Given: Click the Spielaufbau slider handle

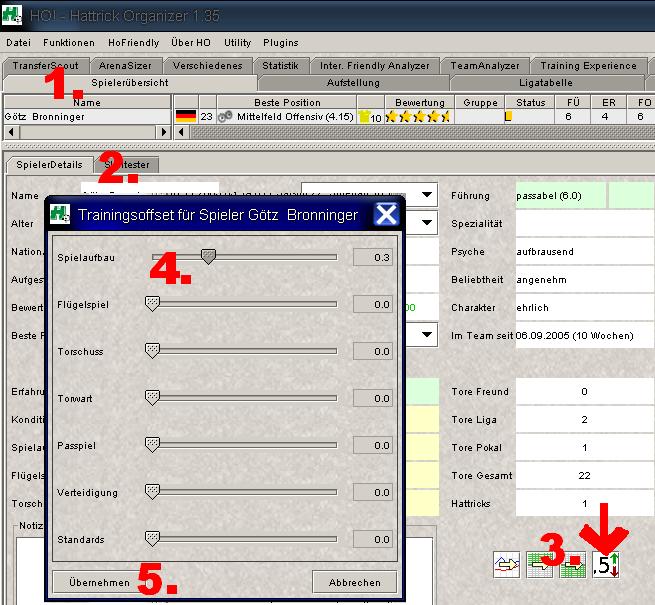Looking at the screenshot, I should tap(208, 257).
